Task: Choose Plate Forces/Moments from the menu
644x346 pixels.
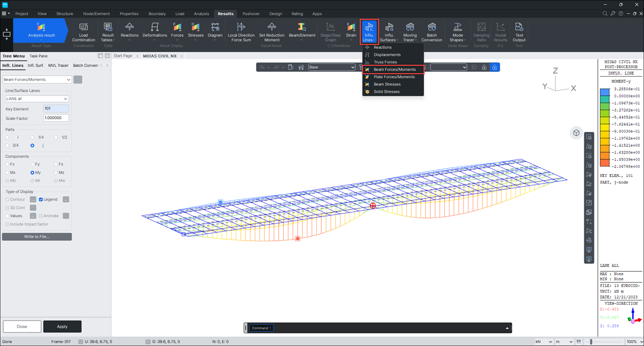Action: pos(393,77)
